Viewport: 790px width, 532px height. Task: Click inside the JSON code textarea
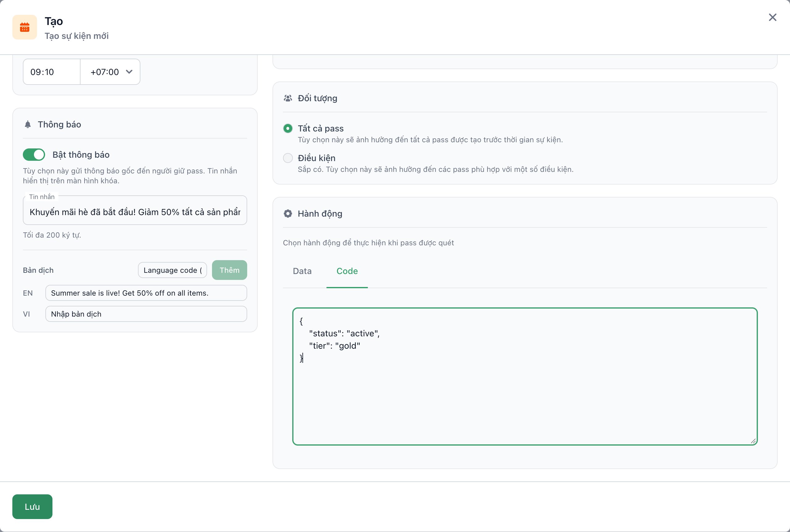(x=525, y=376)
